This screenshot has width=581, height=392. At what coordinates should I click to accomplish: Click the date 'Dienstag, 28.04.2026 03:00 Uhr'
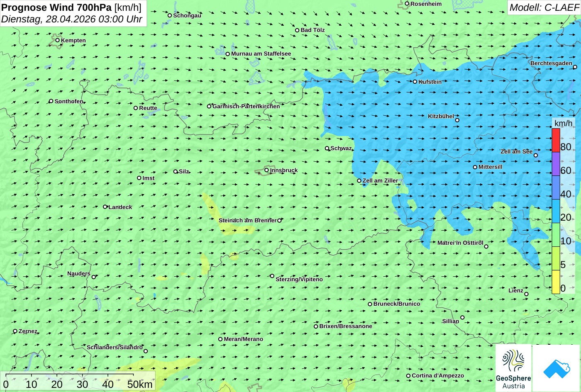72,19
